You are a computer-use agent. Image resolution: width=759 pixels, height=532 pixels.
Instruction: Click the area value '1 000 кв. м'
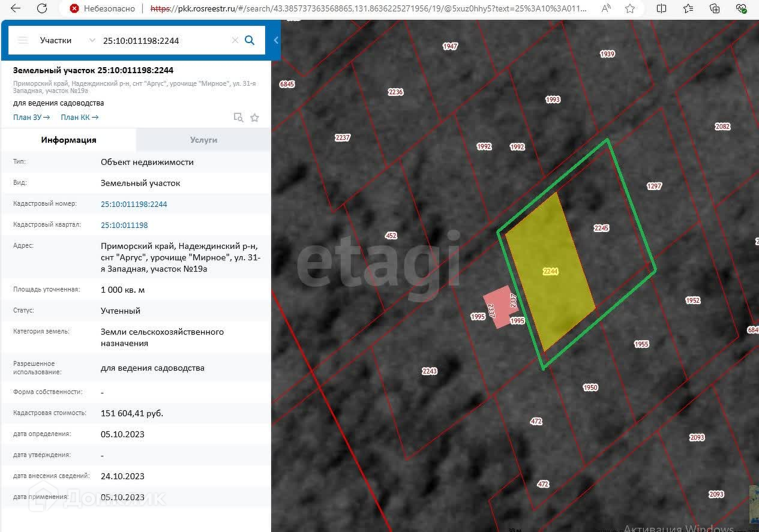point(122,290)
